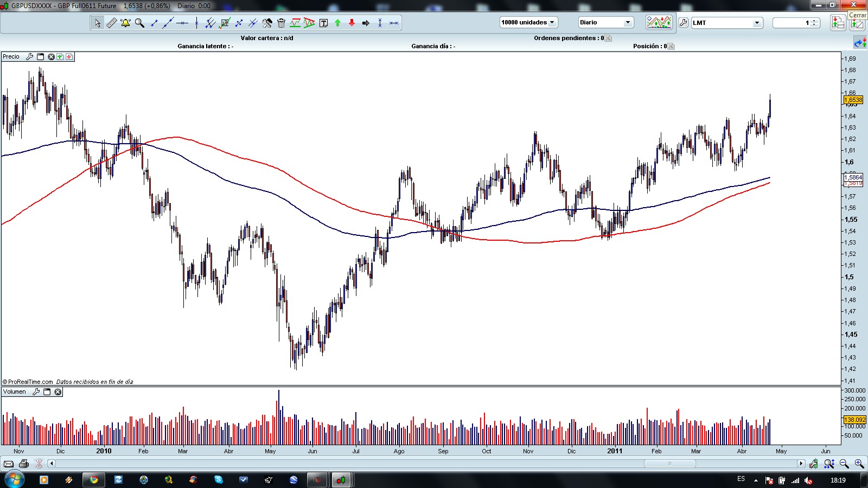Image resolution: width=868 pixels, height=488 pixels.
Task: Pick the ruler measurement tool
Action: click(111, 23)
